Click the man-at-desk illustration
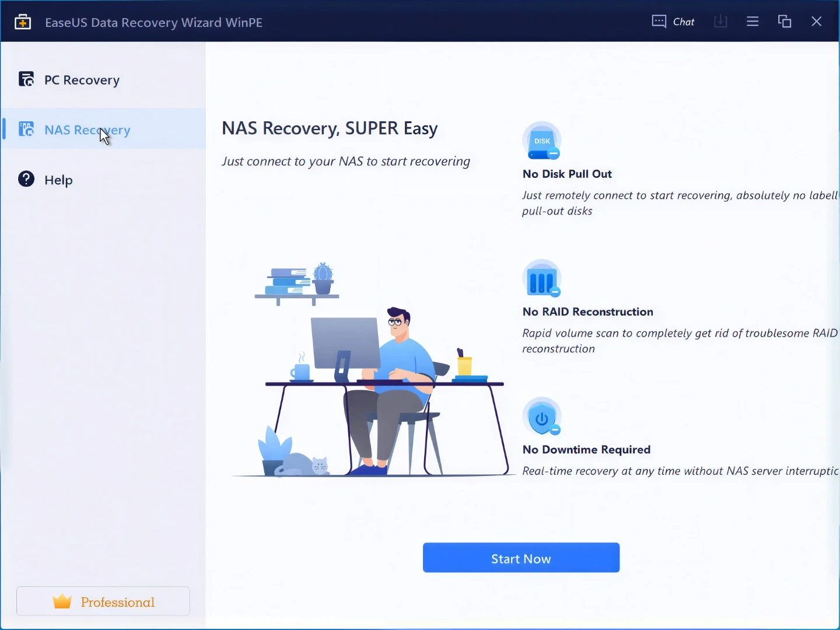The height and width of the screenshot is (630, 840). point(373,370)
